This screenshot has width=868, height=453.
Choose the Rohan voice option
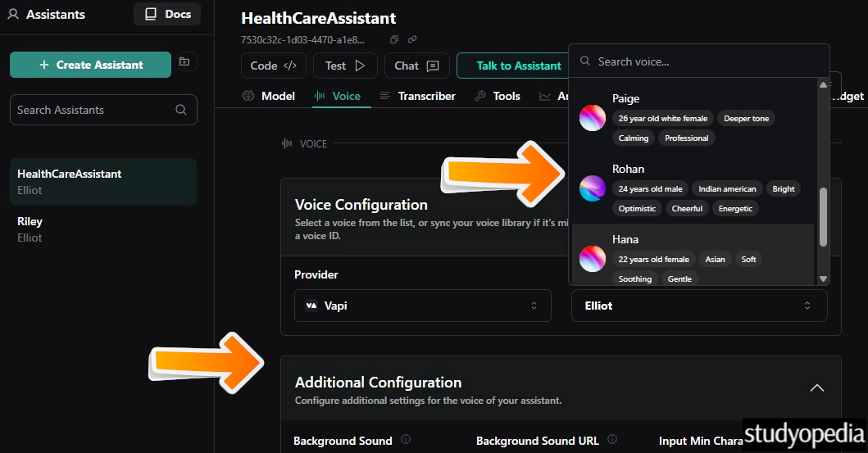[x=692, y=188]
